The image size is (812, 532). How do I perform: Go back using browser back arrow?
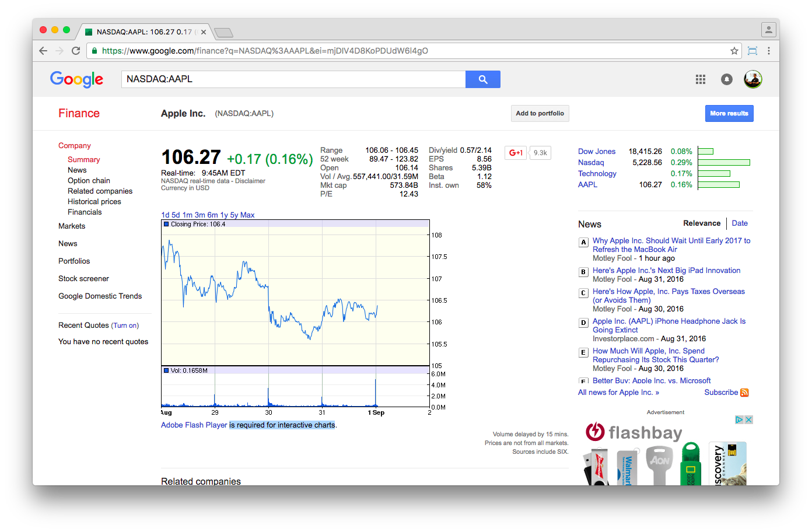tap(43, 51)
